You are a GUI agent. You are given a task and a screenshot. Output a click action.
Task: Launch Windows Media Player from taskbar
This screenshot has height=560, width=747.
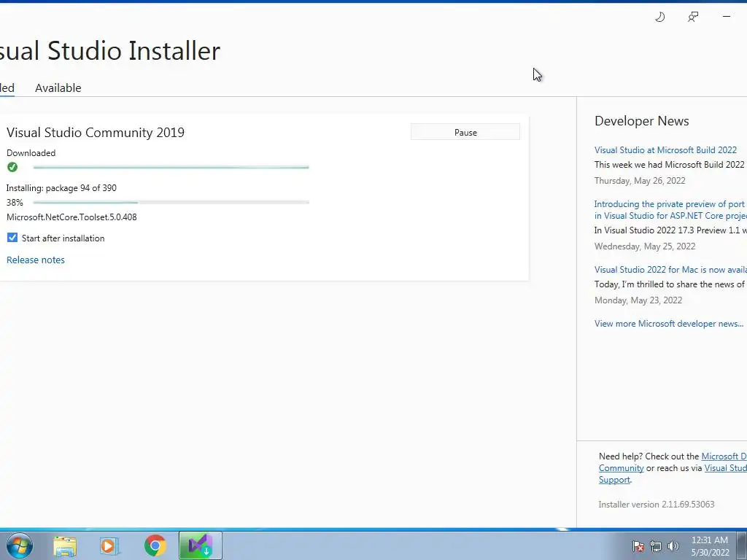pyautogui.click(x=109, y=545)
